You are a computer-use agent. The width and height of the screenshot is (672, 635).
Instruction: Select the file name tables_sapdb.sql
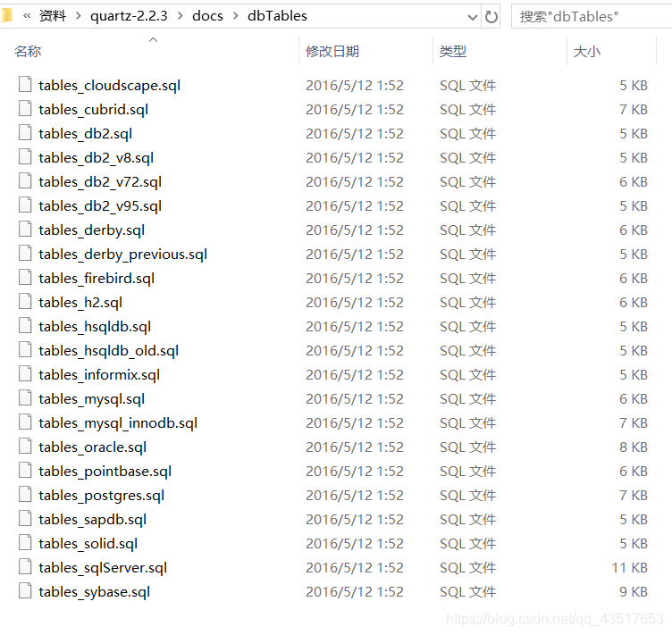click(93, 520)
